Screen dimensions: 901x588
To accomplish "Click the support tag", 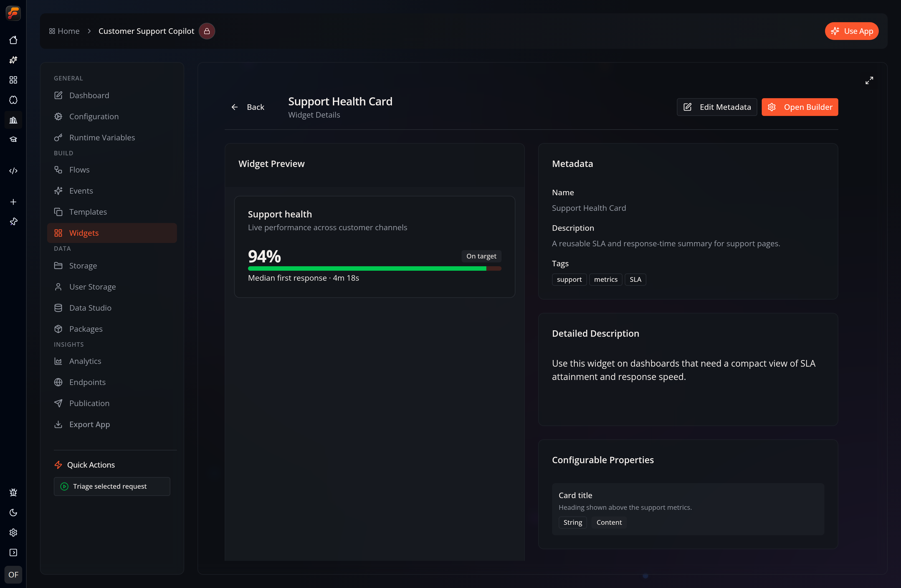I will coord(569,279).
